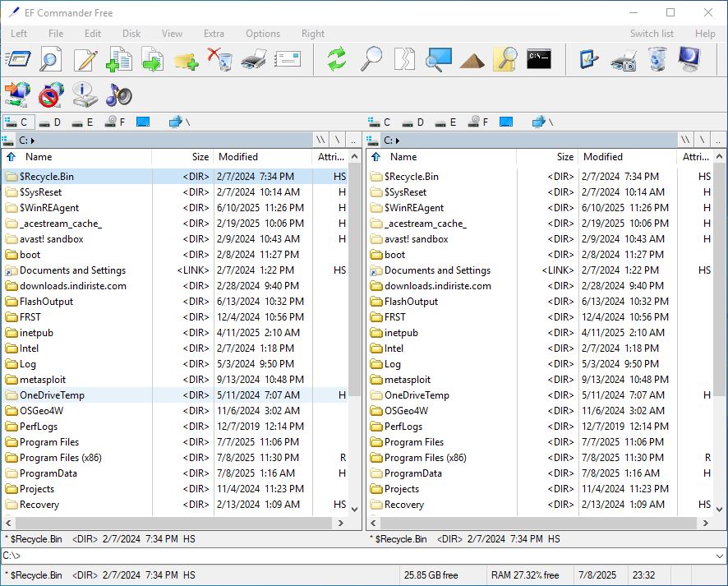
Task: Refresh panels with green arrows icon
Action: (337, 59)
